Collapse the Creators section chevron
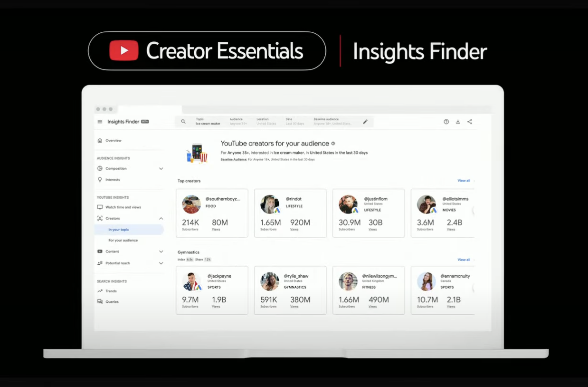The image size is (588, 387). [x=161, y=218]
